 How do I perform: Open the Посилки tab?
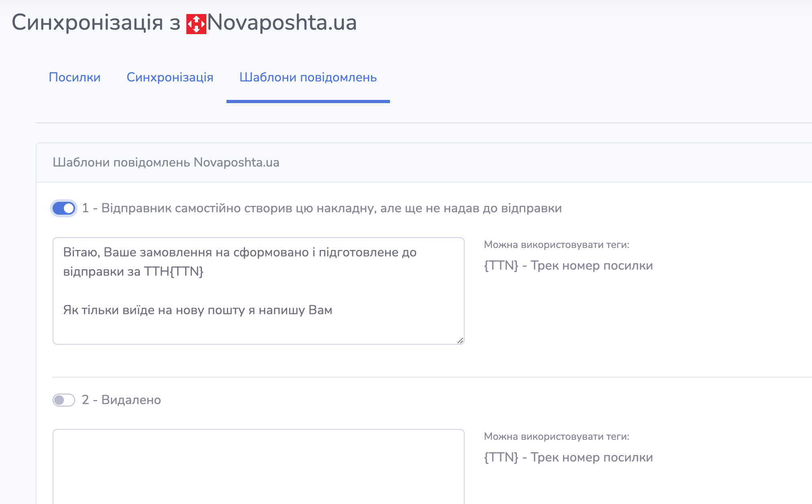click(74, 77)
